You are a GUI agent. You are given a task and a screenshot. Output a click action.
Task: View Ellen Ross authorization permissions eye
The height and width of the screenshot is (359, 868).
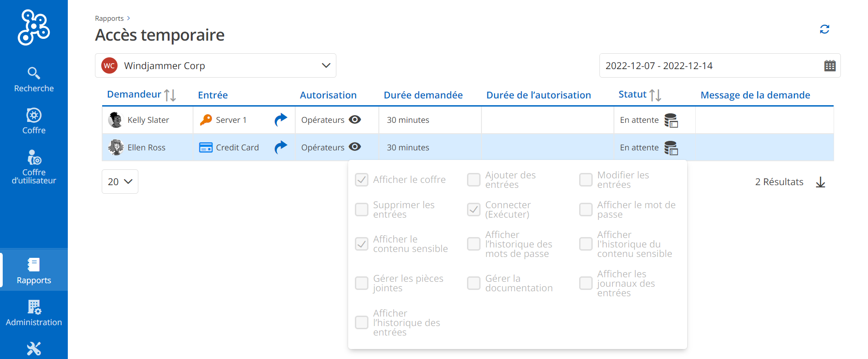355,146
